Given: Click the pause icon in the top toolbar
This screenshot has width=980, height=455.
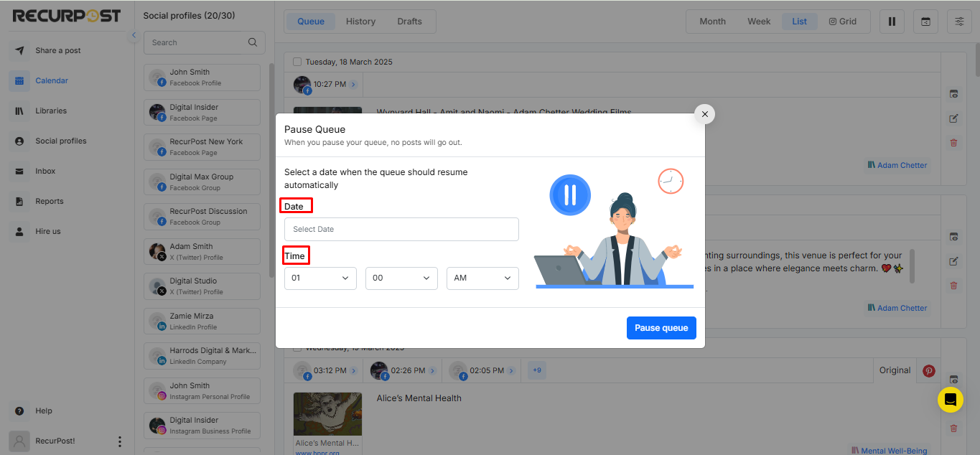Looking at the screenshot, I should (x=892, y=22).
